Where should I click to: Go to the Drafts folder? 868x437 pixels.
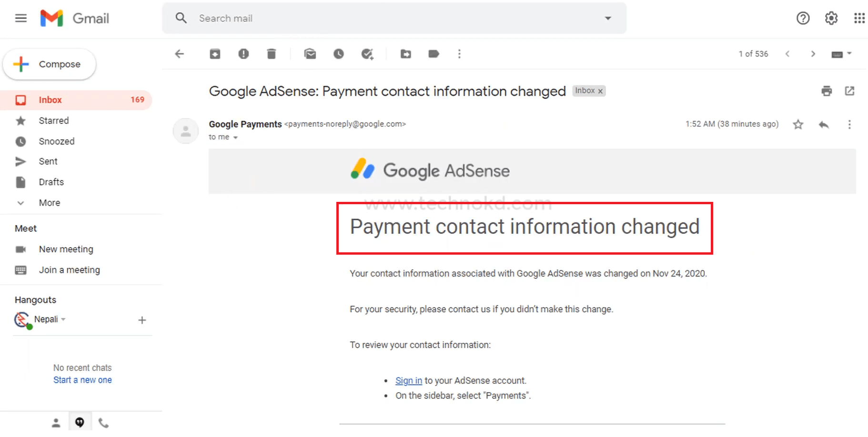coord(51,182)
